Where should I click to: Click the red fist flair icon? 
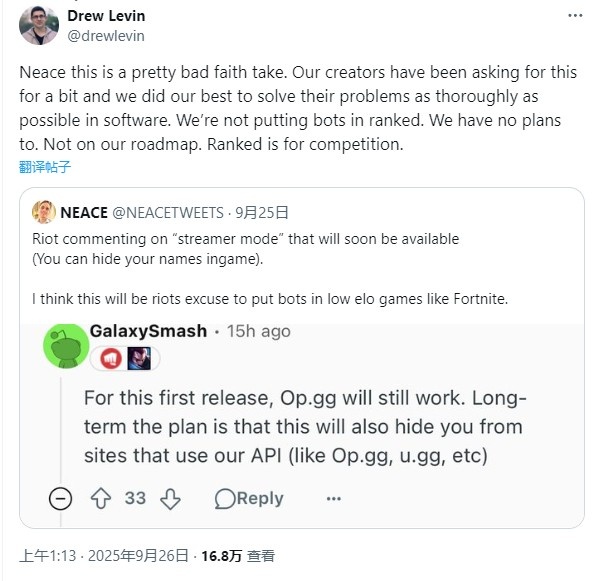pyautogui.click(x=109, y=358)
